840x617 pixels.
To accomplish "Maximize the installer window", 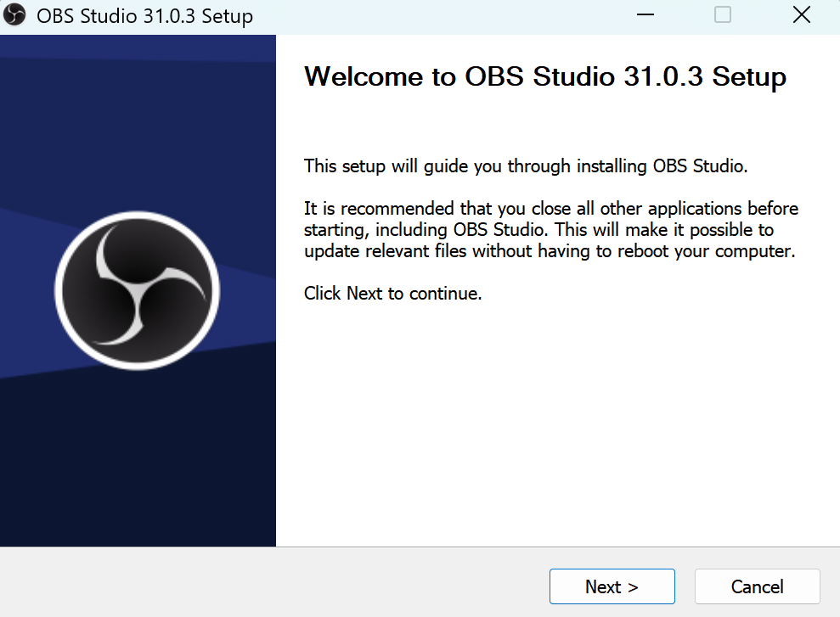I will [x=722, y=14].
